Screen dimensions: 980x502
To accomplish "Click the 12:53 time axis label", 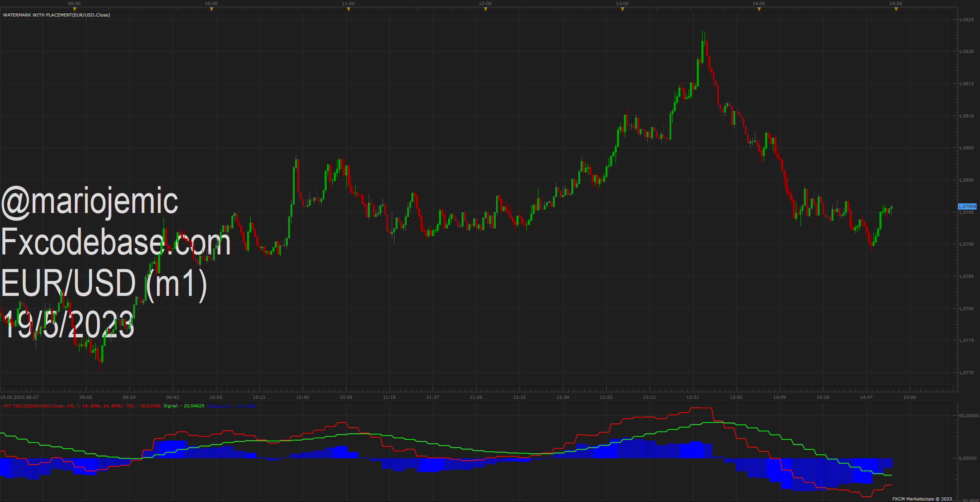I will [606, 397].
